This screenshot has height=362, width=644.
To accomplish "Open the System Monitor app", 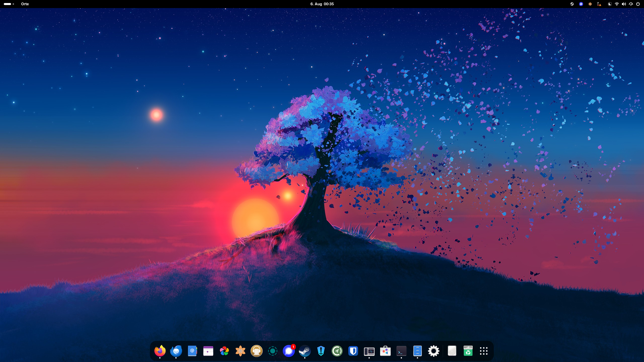I will (x=369, y=351).
